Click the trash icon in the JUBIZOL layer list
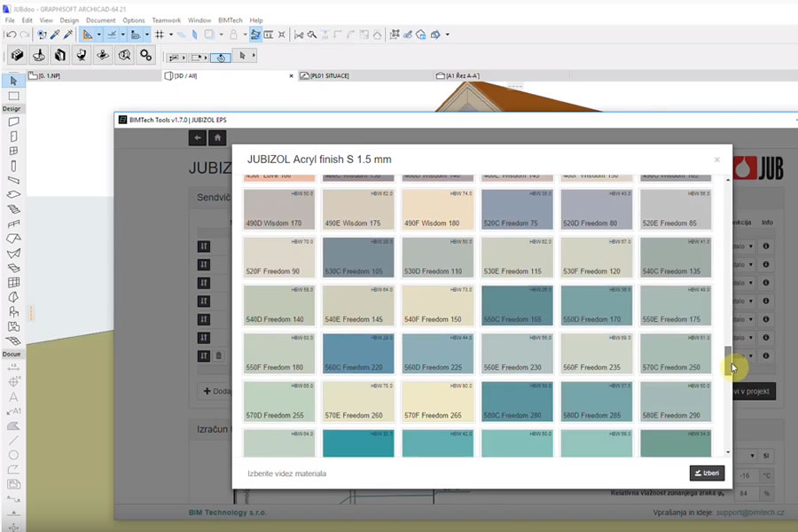 click(x=218, y=356)
